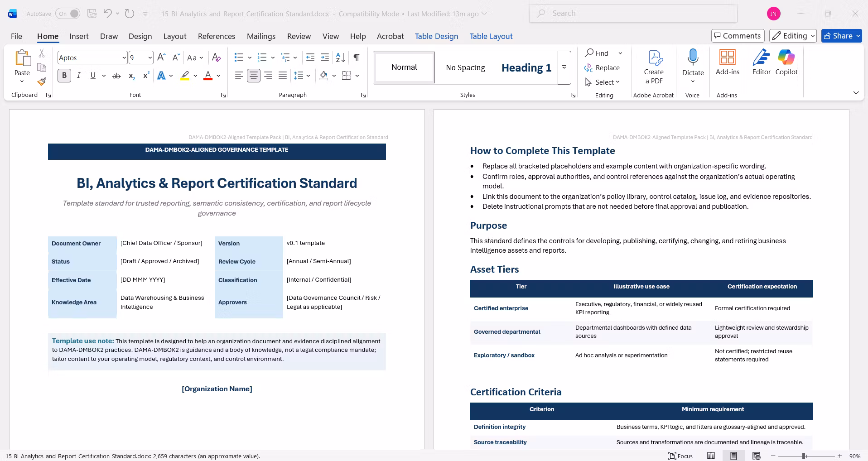
Task: Open the font name Aptos dropdown
Action: 124,58
